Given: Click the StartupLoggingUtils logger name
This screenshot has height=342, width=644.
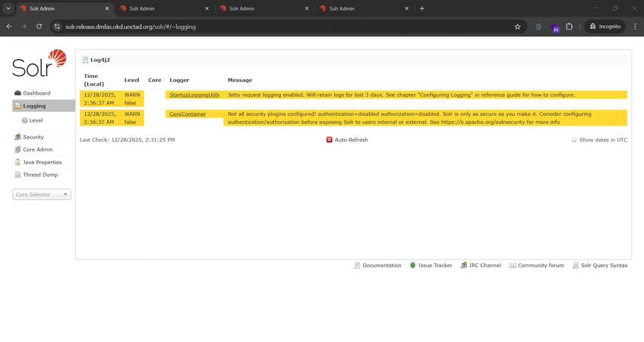Looking at the screenshot, I should click(x=194, y=95).
